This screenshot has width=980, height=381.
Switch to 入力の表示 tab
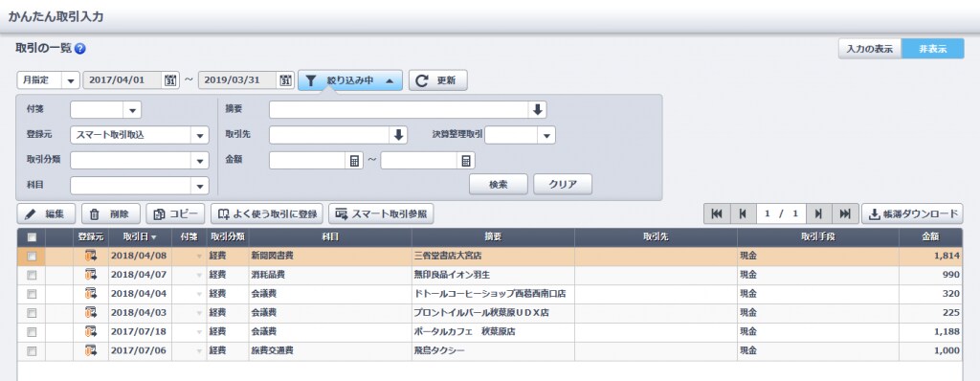[869, 49]
